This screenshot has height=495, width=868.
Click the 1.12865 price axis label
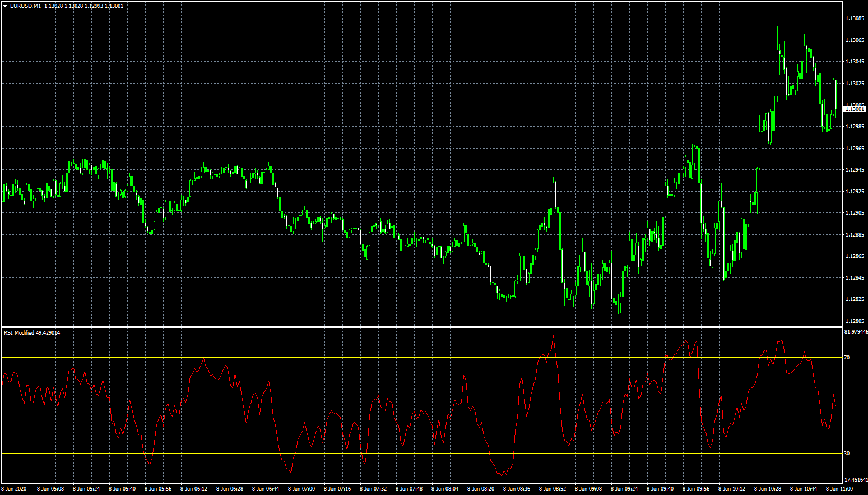coord(855,256)
